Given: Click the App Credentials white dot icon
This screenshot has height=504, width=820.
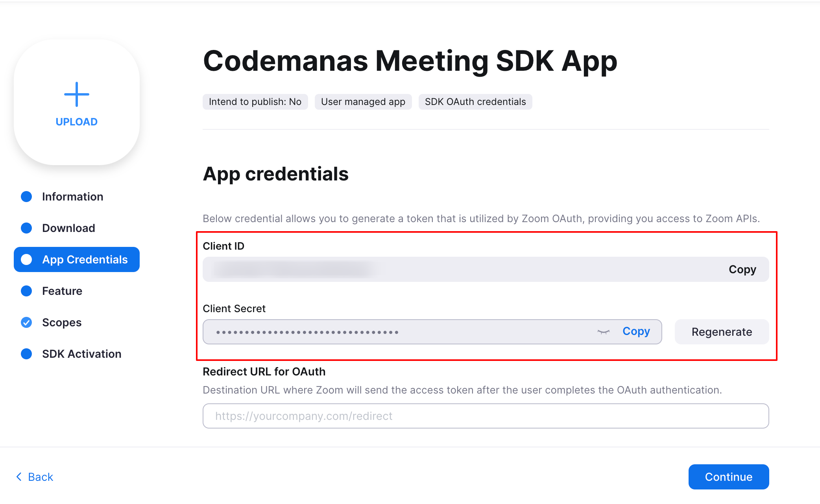Looking at the screenshot, I should pos(26,259).
